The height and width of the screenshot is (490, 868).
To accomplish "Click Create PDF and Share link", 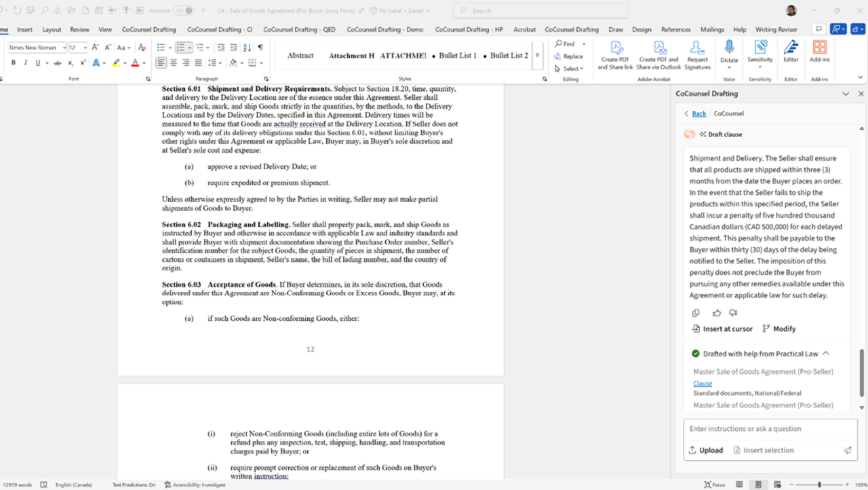I will [615, 55].
